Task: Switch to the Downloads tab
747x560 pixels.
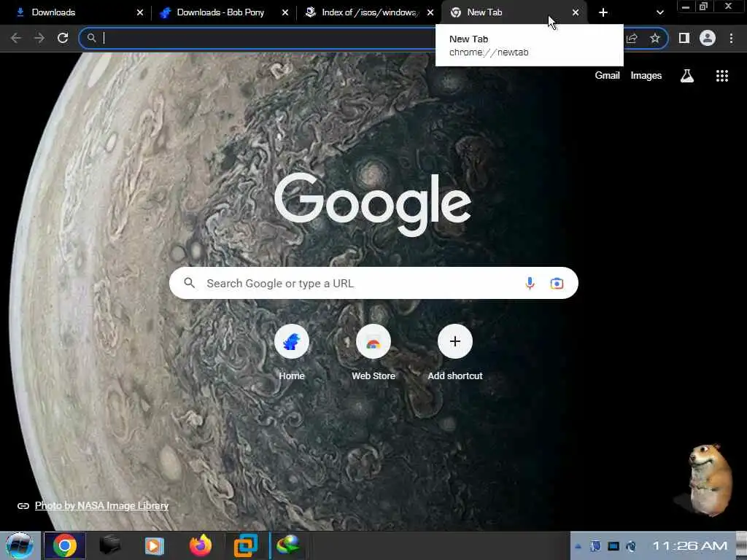Action: (x=76, y=12)
